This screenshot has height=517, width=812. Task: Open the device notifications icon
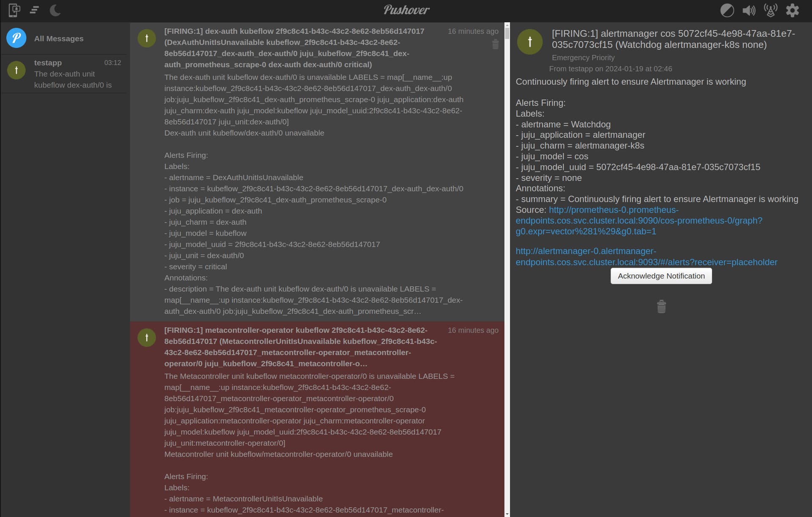14,10
